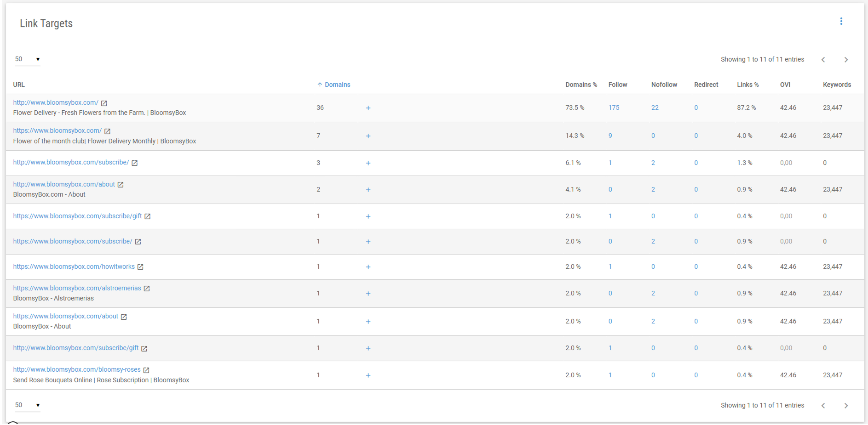Sort table by Keywords column
The image size is (868, 425).
837,85
